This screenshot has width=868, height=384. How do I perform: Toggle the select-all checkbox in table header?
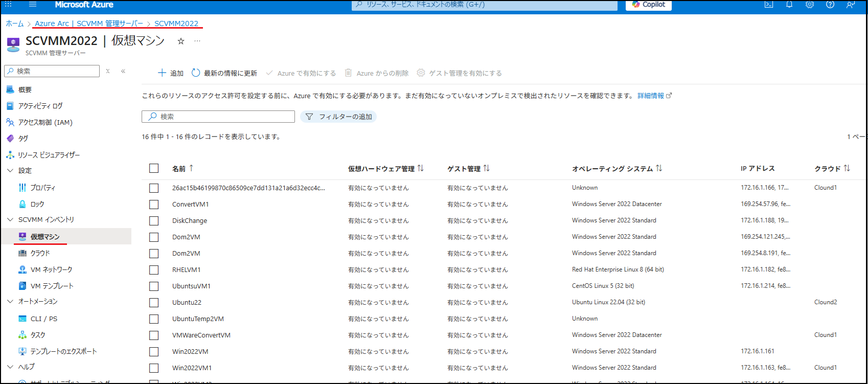point(154,168)
